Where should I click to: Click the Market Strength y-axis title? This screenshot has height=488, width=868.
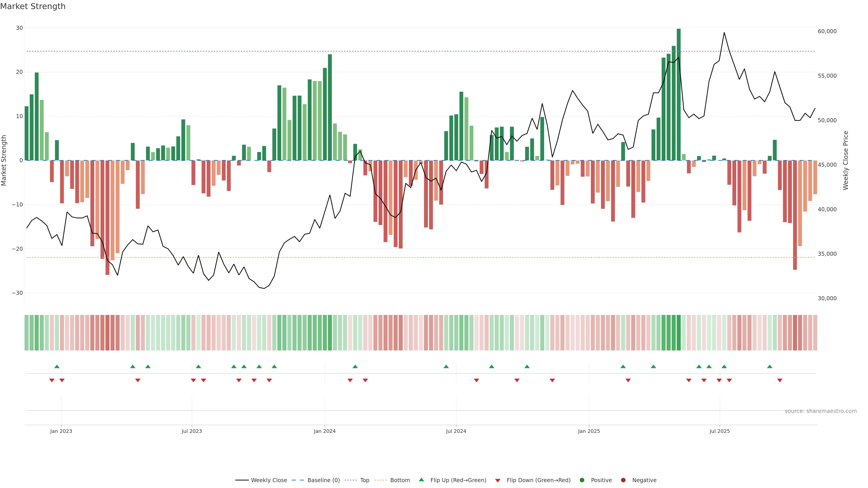click(4, 160)
